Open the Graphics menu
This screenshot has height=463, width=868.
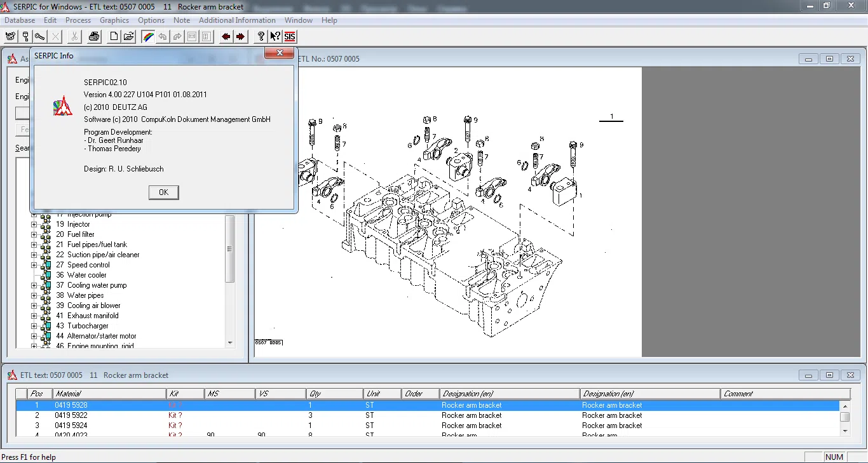pos(114,20)
